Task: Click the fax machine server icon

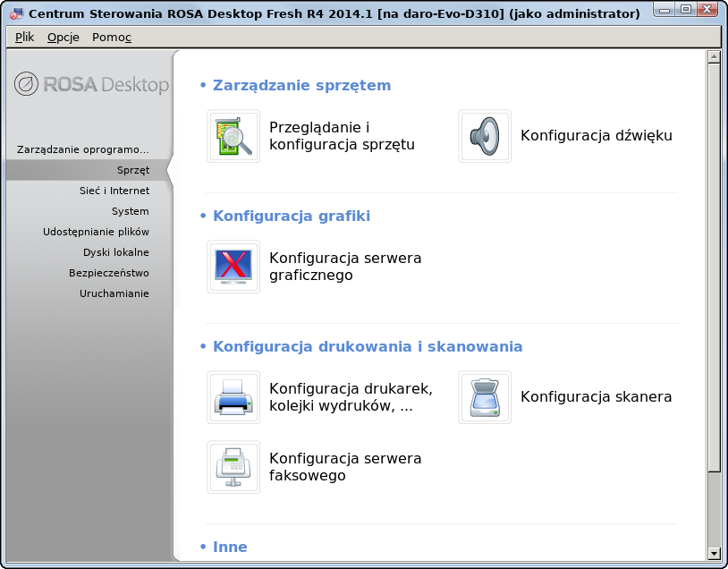Action: [233, 467]
